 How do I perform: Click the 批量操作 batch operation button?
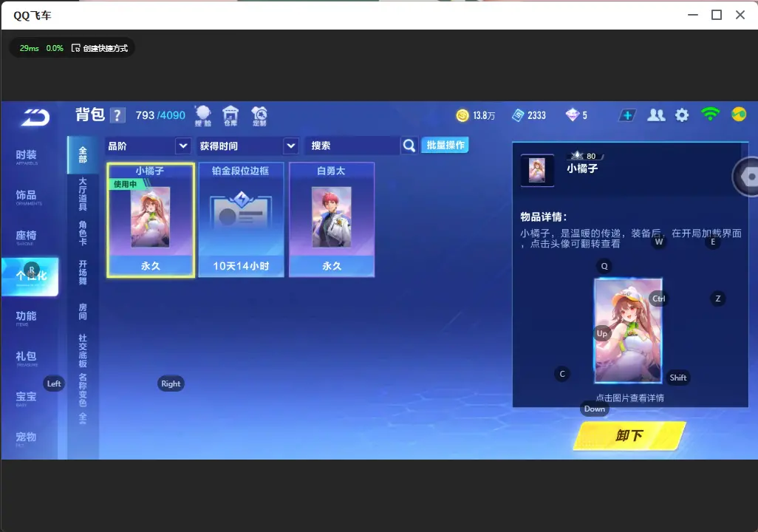pos(445,145)
